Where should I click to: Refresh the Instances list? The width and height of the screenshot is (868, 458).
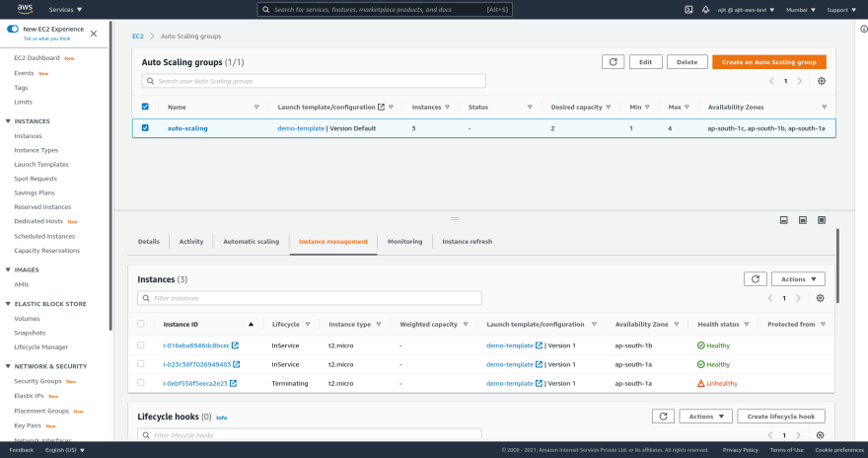point(756,279)
